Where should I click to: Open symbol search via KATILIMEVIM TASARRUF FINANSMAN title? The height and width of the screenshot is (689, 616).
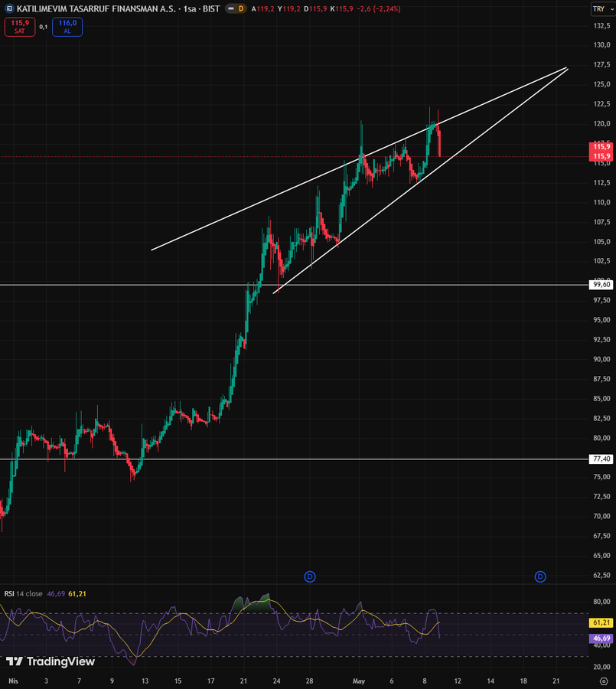[96, 8]
